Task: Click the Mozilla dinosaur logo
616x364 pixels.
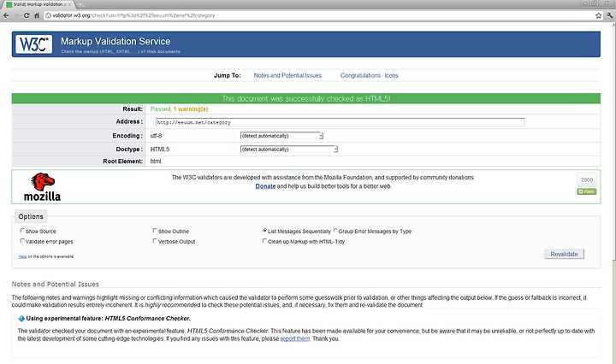Action: point(43,187)
